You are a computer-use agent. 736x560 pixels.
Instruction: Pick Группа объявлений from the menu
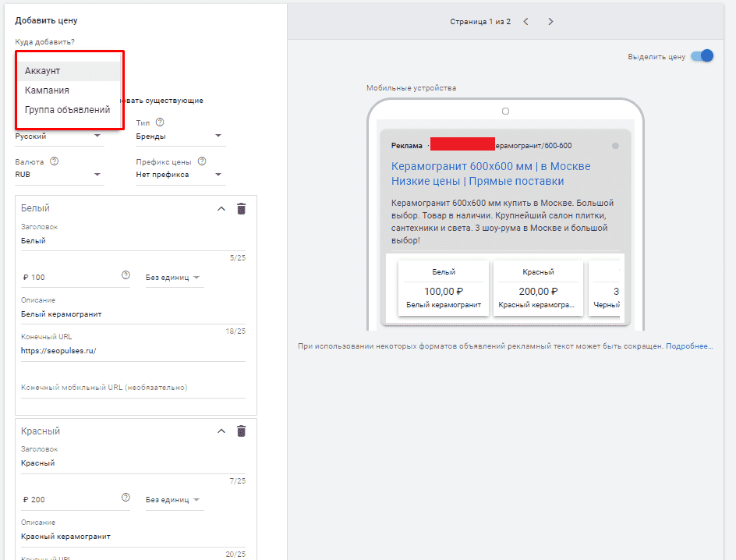tap(69, 110)
